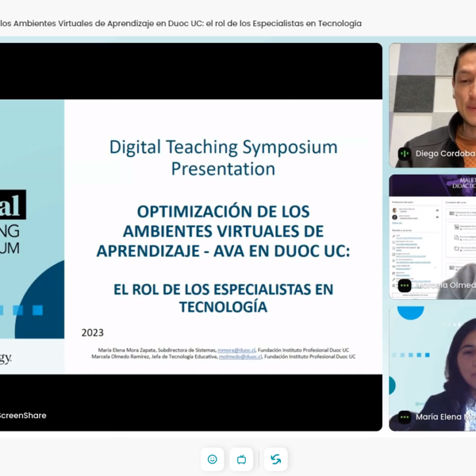Screen dimensions: 476x476
Task: Click Diego Cordoba's audio indicator icon
Action: [404, 154]
